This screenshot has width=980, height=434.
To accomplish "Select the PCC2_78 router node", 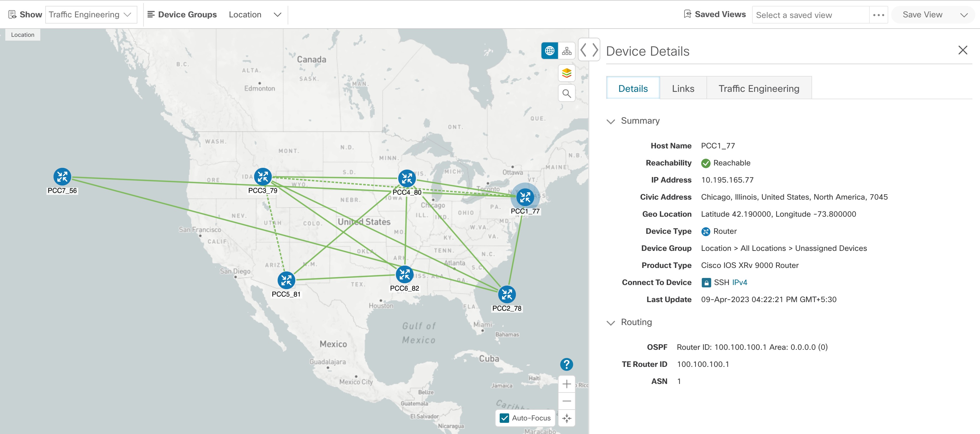I will 506,294.
